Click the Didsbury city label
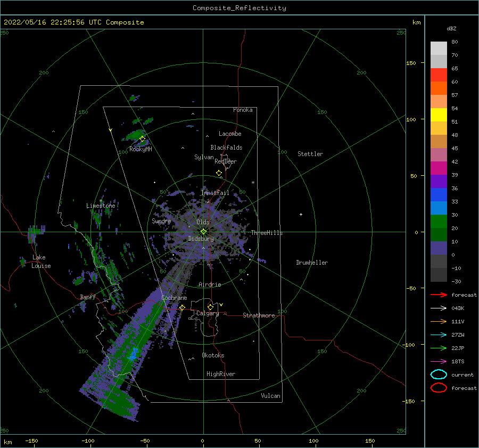Image resolution: width=479 pixels, height=448 pixels. (201, 239)
